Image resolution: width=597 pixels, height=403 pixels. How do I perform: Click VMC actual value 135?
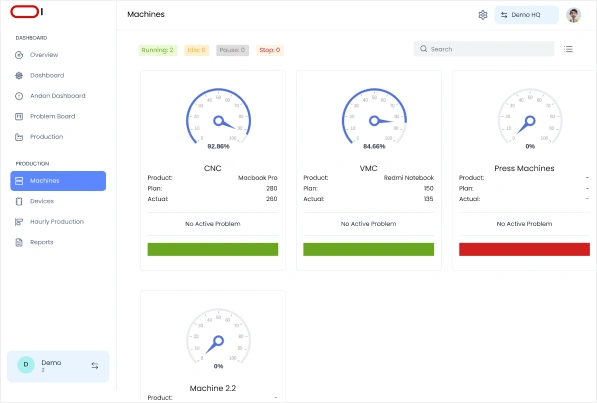click(x=429, y=199)
